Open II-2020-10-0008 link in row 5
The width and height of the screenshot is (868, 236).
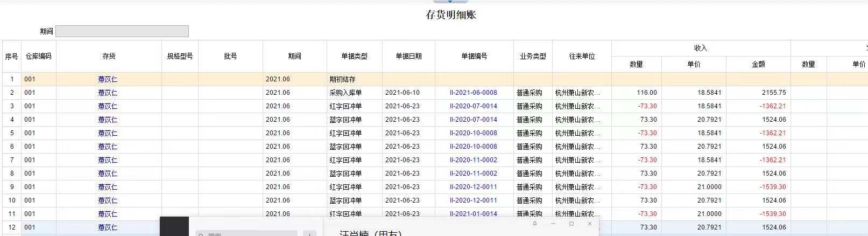(x=474, y=133)
